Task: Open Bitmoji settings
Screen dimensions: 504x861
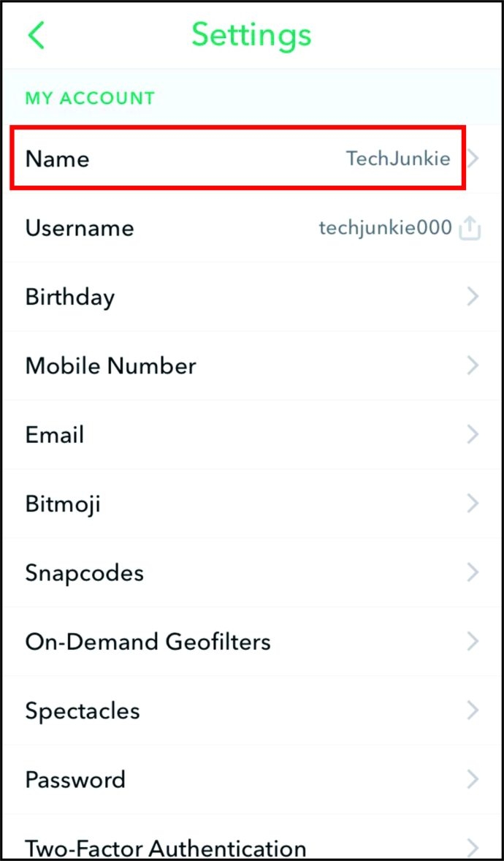Action: [x=63, y=504]
